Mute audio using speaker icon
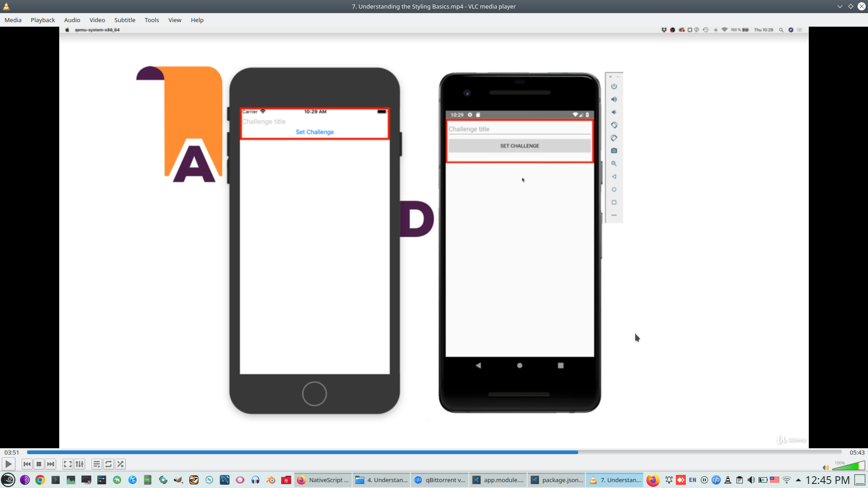This screenshot has height=488, width=868. click(826, 468)
